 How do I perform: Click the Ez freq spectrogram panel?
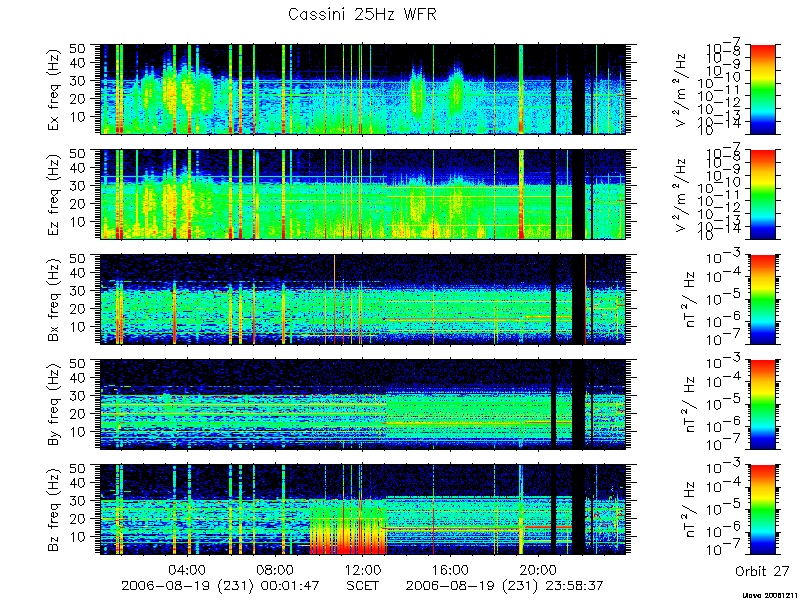pos(363,194)
